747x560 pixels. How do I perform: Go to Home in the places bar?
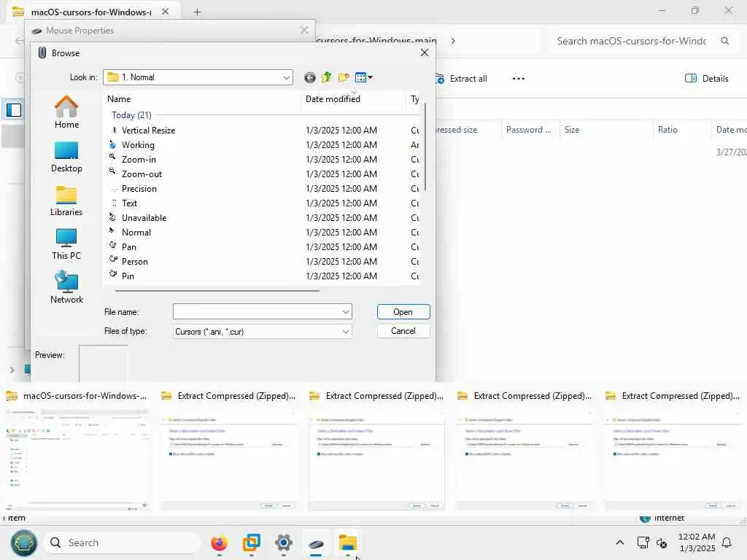click(x=66, y=112)
